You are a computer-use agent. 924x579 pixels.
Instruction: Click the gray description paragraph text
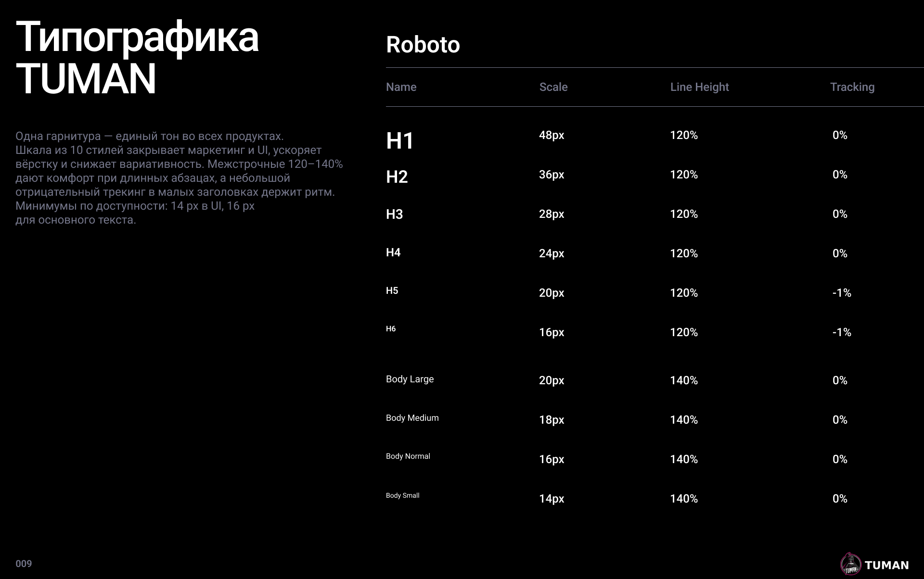point(179,178)
